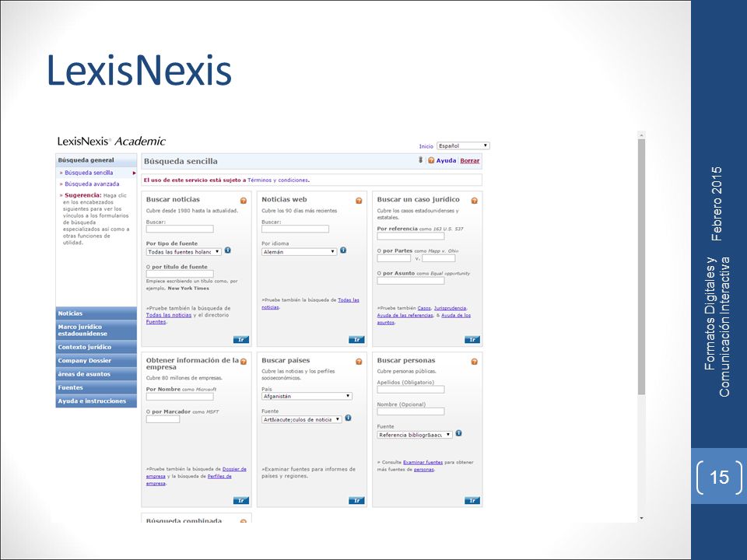Open help icon in Buscar personas panel

[475, 362]
